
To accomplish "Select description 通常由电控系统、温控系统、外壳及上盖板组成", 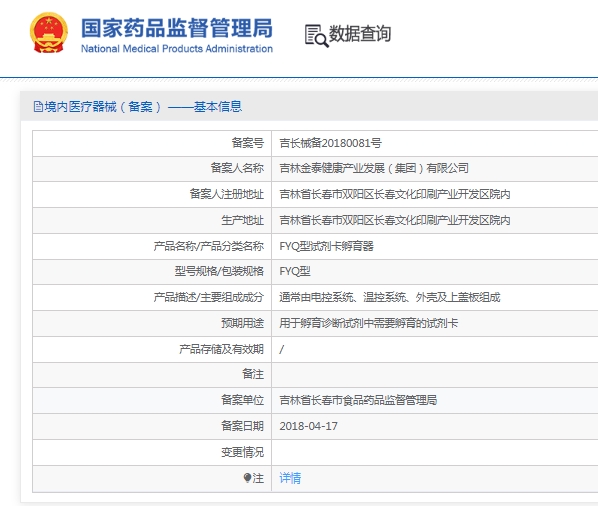I will tap(389, 297).
